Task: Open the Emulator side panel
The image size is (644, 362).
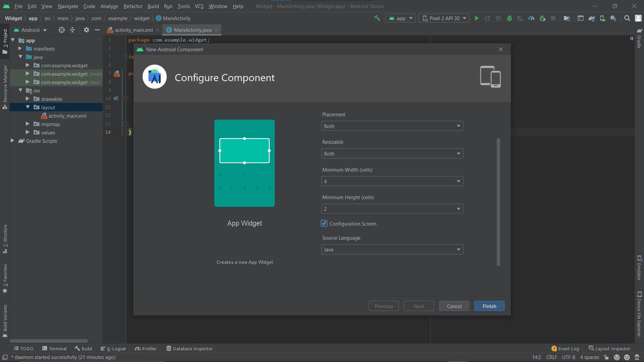Action: [x=639, y=268]
